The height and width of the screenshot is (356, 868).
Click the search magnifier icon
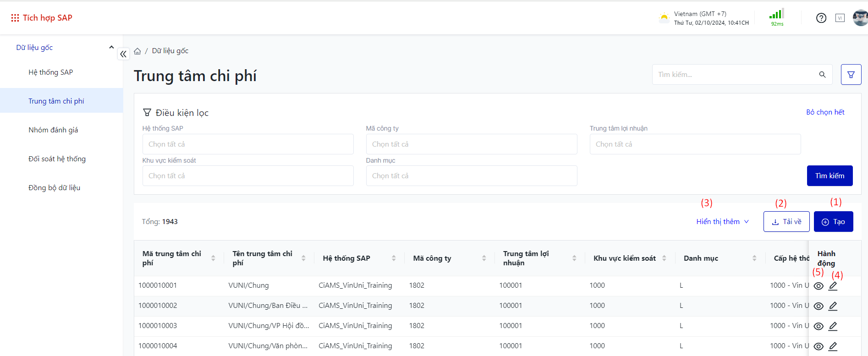822,75
